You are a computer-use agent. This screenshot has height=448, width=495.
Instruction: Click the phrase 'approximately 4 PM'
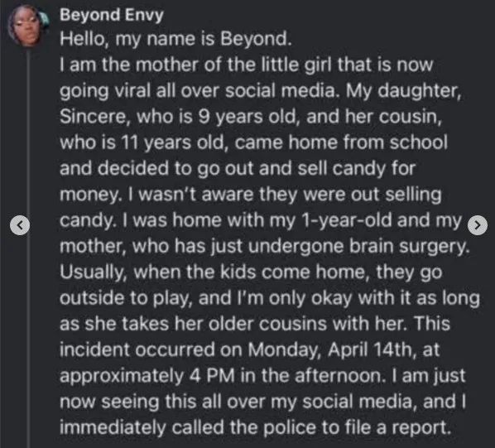pyautogui.click(x=147, y=376)
